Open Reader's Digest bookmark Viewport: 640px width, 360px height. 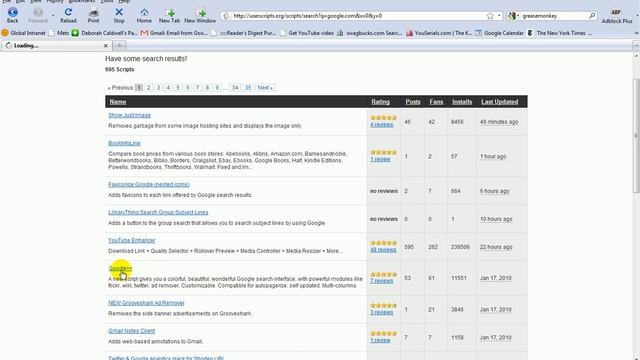click(244, 33)
